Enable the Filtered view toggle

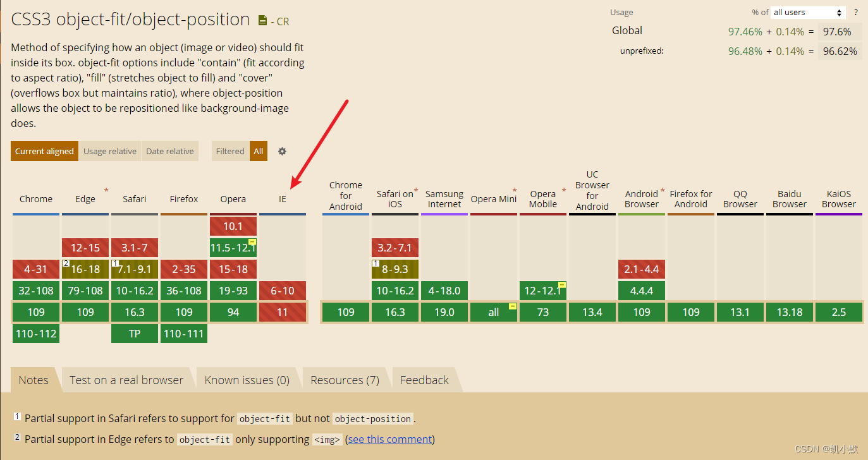click(x=230, y=151)
